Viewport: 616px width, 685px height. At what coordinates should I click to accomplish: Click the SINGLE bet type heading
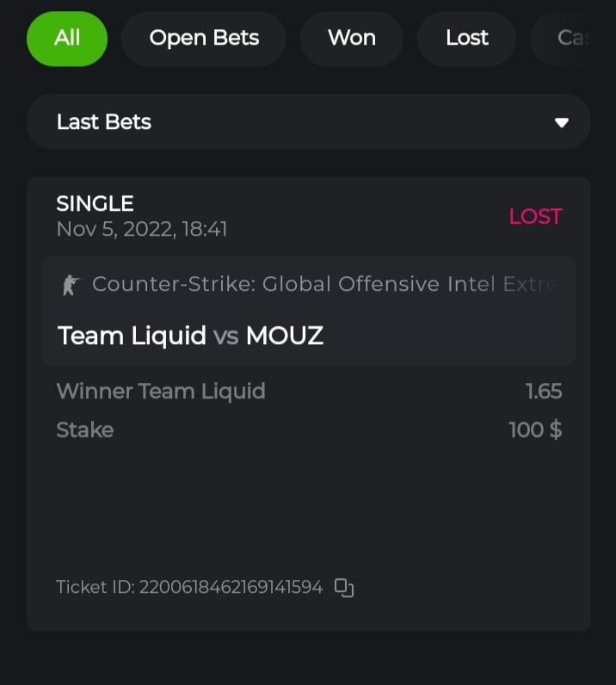pyautogui.click(x=95, y=204)
